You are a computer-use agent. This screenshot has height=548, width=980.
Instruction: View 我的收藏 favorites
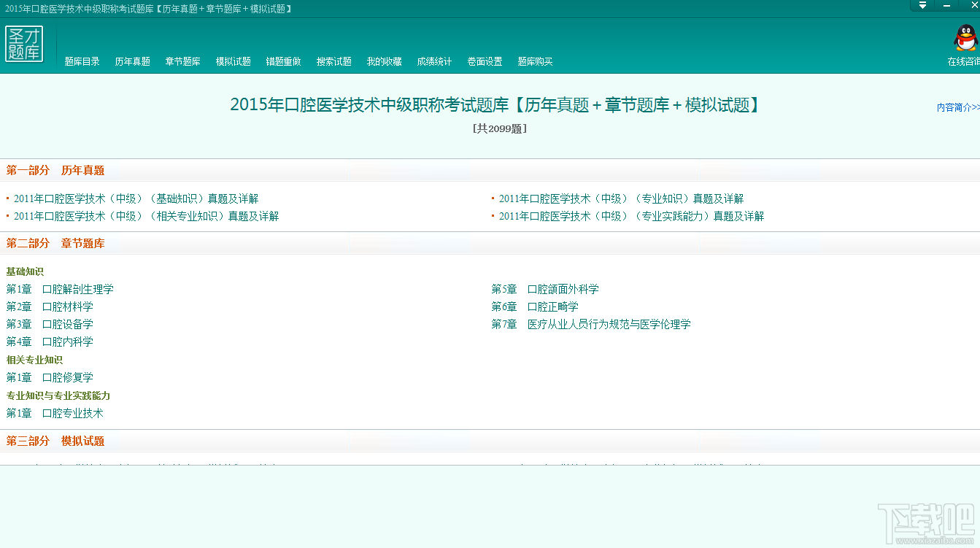(x=385, y=62)
